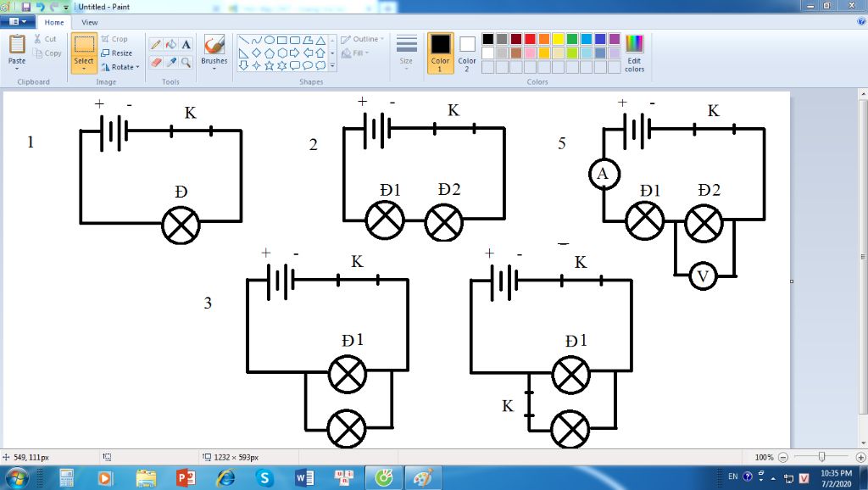The width and height of the screenshot is (868, 490).
Task: Choose the Pentagon shape
Action: (269, 53)
